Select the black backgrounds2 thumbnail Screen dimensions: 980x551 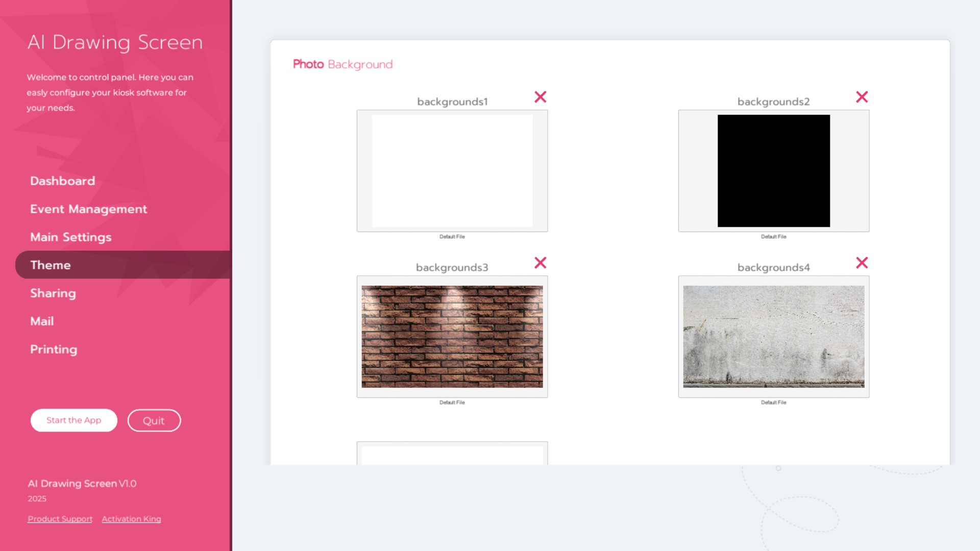point(773,171)
